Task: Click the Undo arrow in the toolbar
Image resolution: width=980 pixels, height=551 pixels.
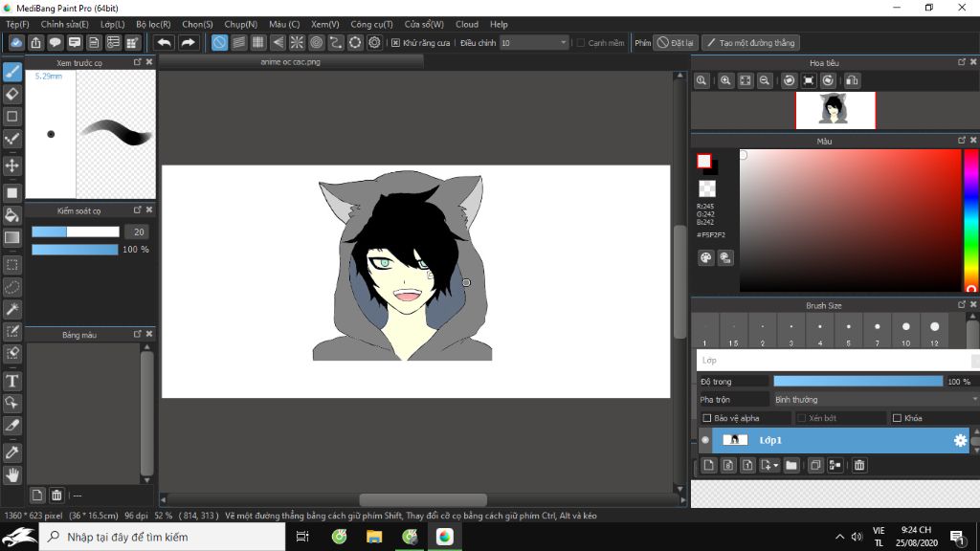Action: coord(165,43)
